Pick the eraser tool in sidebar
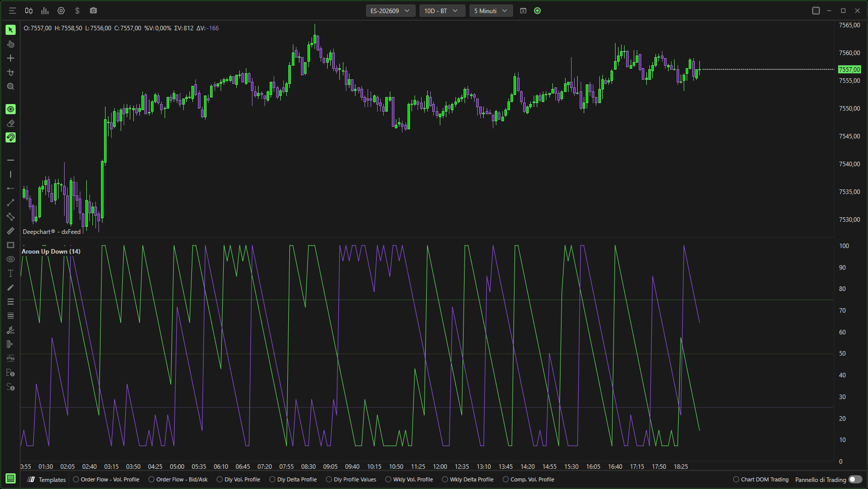The width and height of the screenshot is (868, 489). tap(11, 123)
